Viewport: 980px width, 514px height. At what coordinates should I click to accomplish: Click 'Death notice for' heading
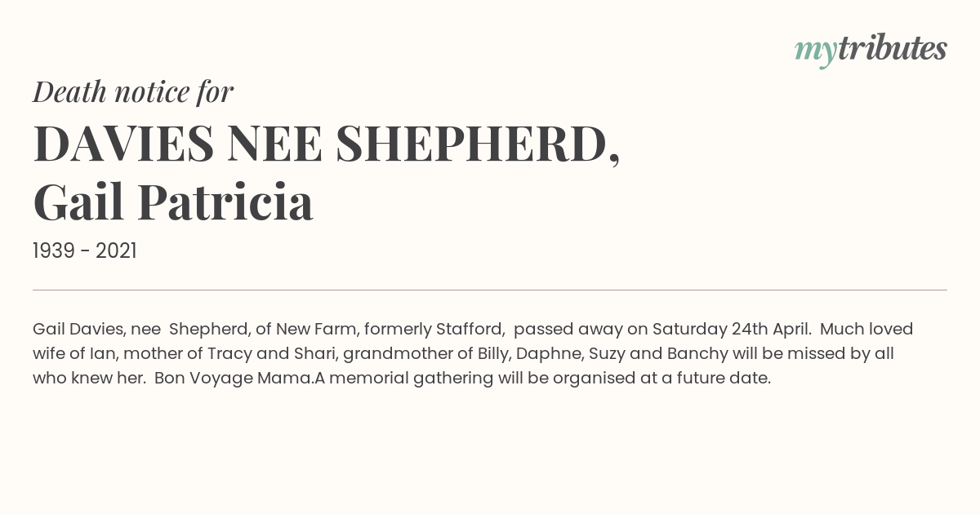pos(133,92)
